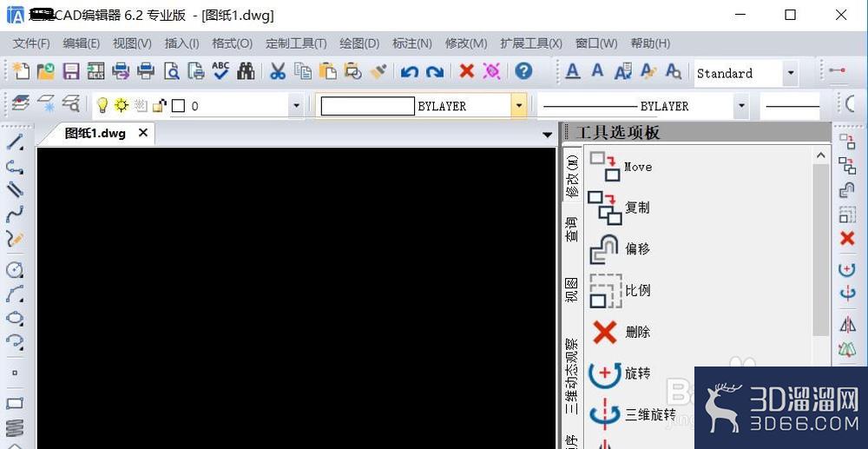Open the 绘图(D) menu

tap(359, 43)
